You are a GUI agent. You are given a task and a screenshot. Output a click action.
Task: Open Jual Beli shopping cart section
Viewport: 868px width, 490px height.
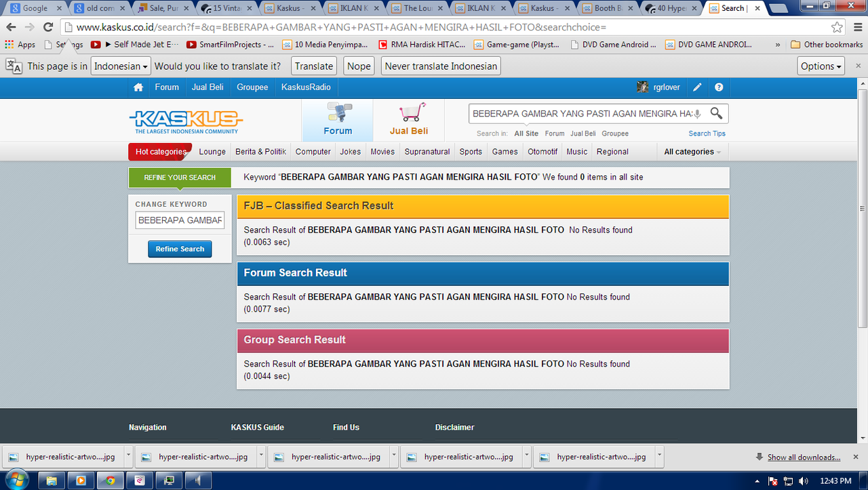point(409,120)
